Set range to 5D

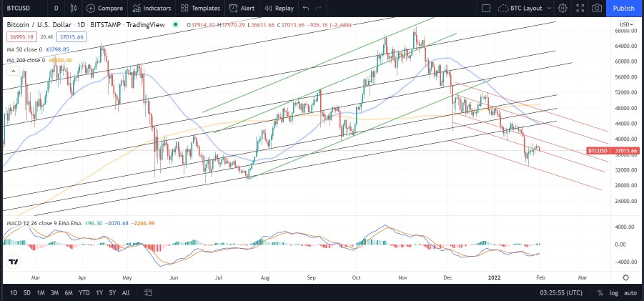pyautogui.click(x=26, y=293)
